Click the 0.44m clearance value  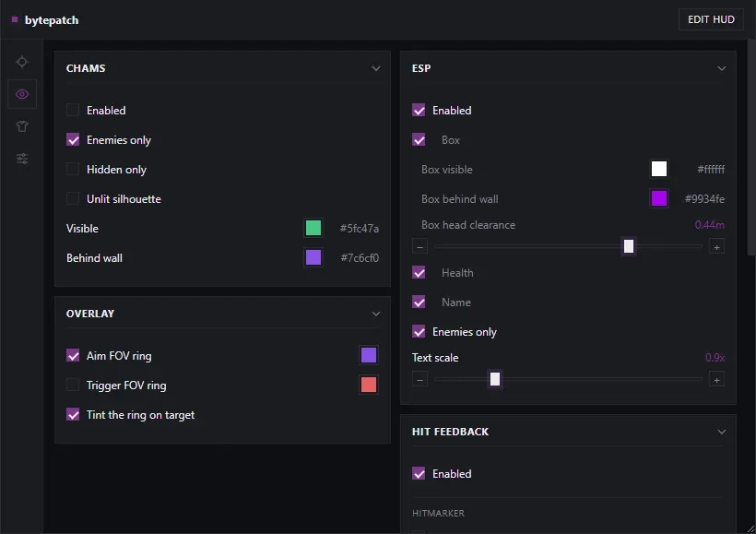pos(709,225)
